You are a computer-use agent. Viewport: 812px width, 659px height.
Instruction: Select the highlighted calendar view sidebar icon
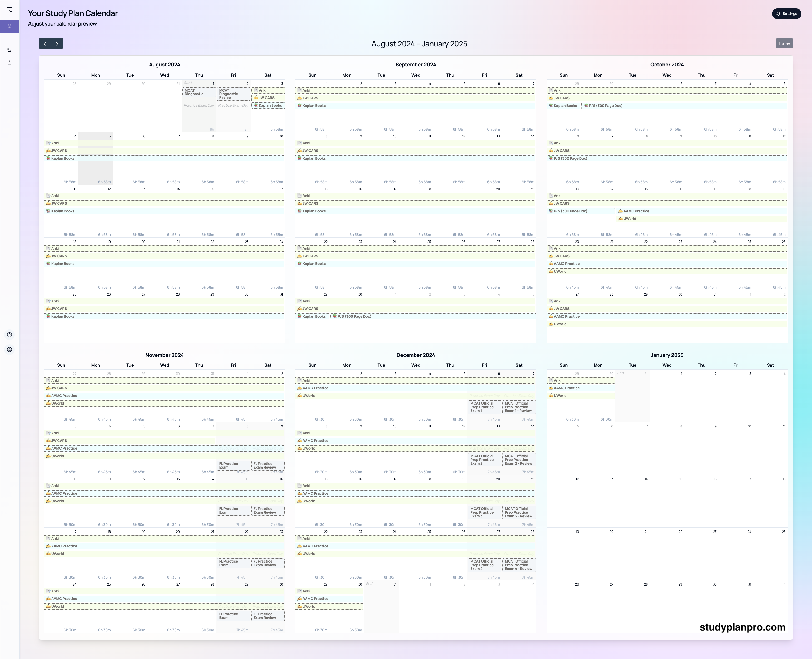(9, 26)
